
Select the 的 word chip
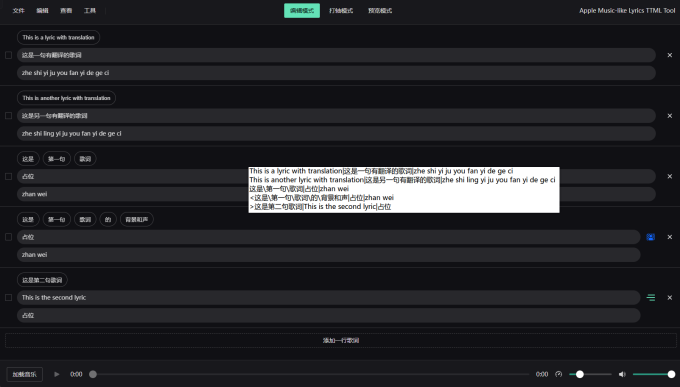[x=108, y=220]
